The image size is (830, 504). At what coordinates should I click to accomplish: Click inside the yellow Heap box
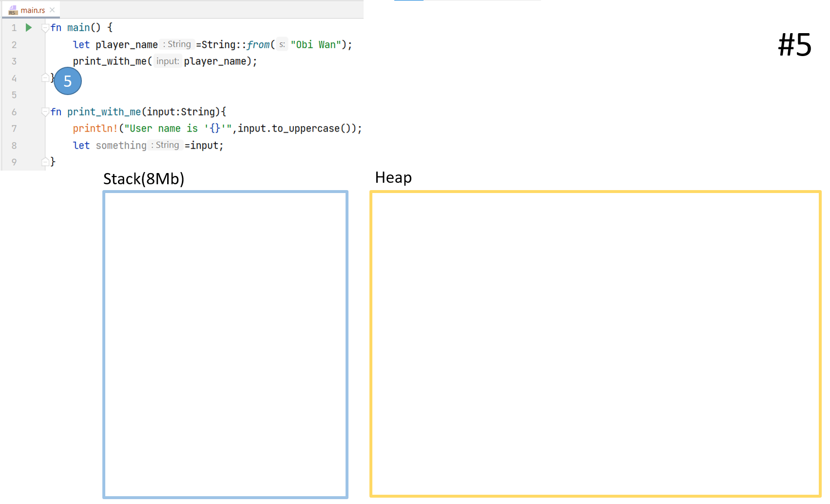pos(595,344)
